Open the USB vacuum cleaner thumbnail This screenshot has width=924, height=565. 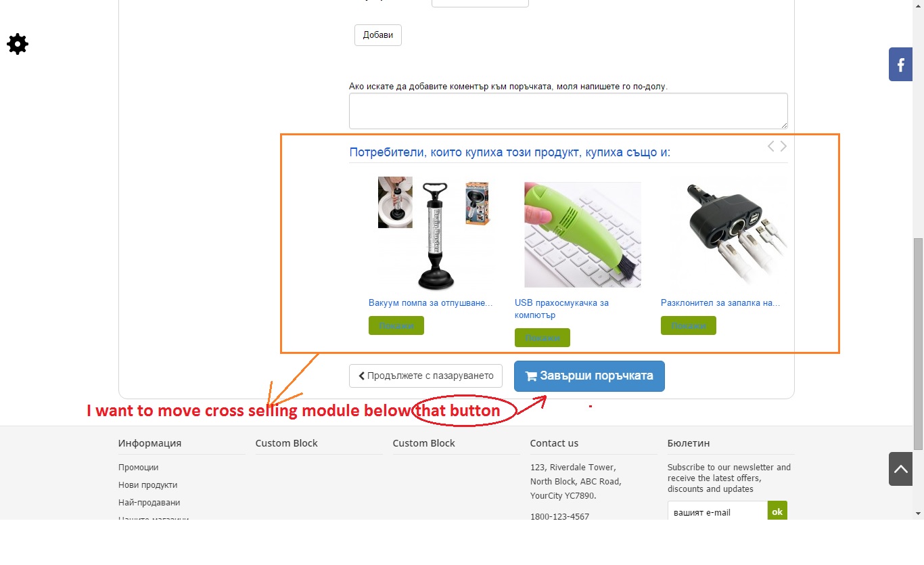(x=582, y=235)
